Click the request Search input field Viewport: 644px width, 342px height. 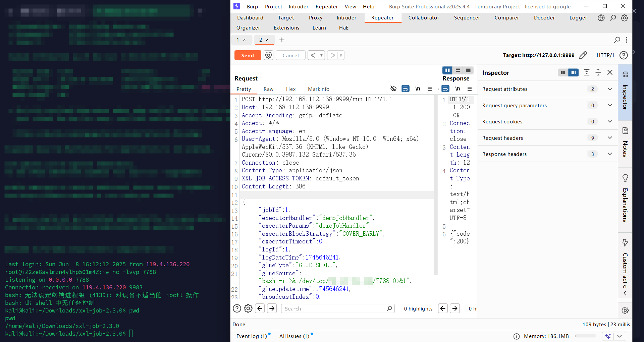pos(338,308)
